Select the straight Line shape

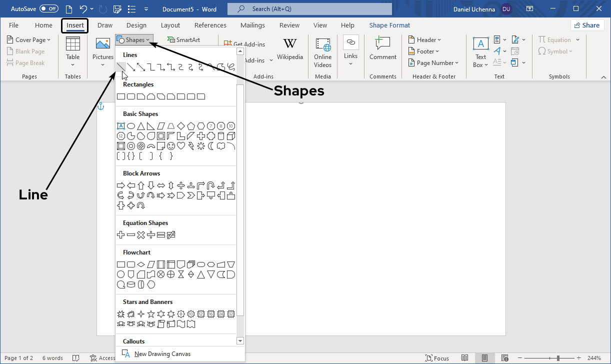click(x=121, y=67)
